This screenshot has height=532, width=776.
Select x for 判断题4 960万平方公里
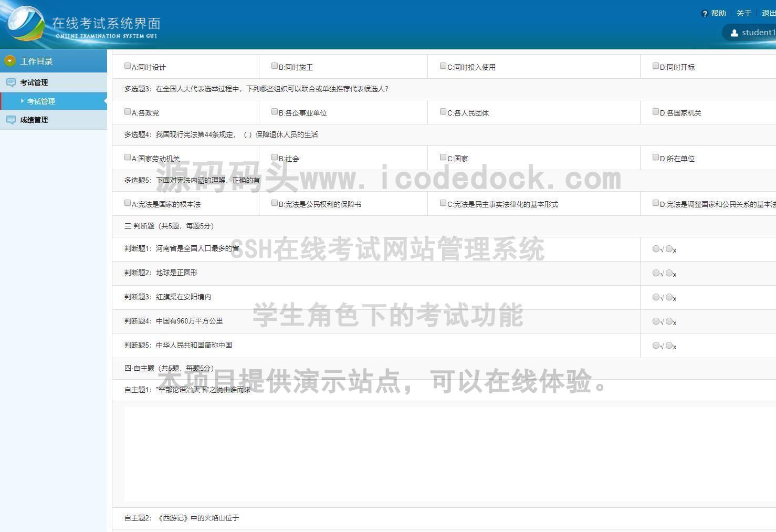click(669, 321)
